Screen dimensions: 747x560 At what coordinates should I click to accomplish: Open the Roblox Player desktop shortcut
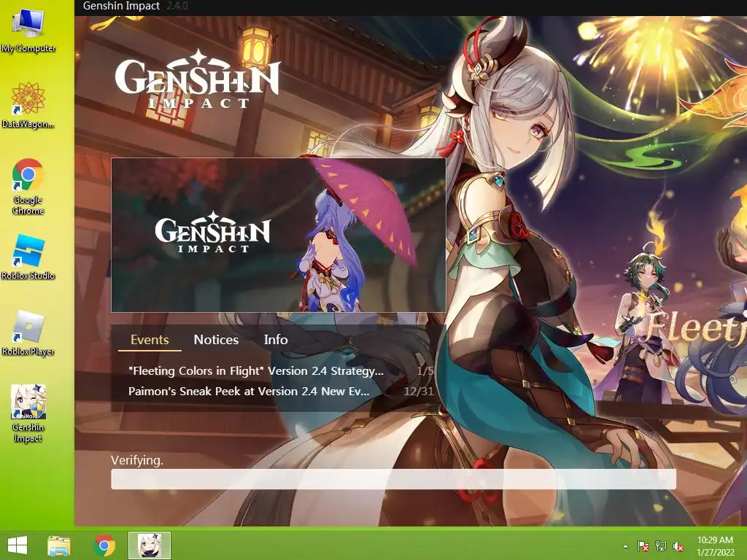point(28,332)
